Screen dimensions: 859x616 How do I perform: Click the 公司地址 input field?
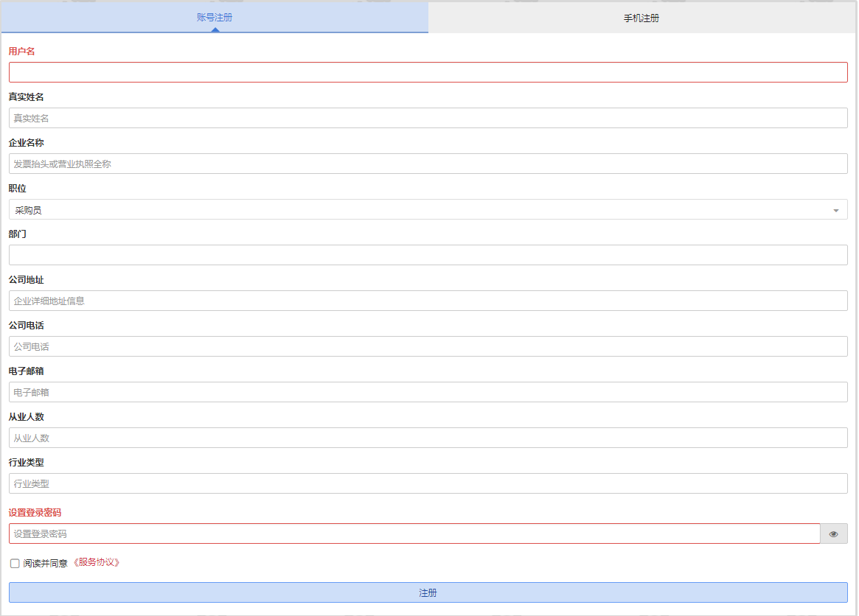pos(428,301)
